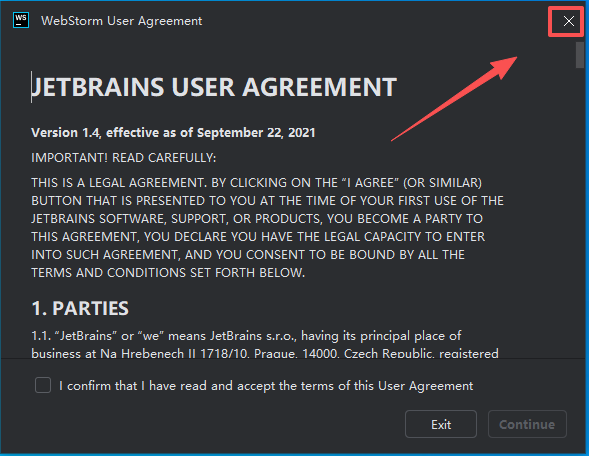Click the Continue button
This screenshot has height=456, width=589.
point(527,424)
